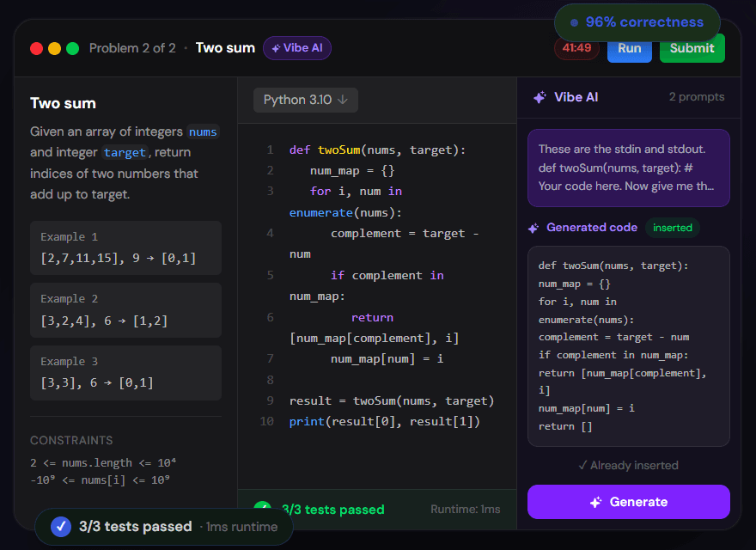Screen dimensions: 756x550
Task: Click the Two sum problem heading in left panel
Action: [64, 103]
